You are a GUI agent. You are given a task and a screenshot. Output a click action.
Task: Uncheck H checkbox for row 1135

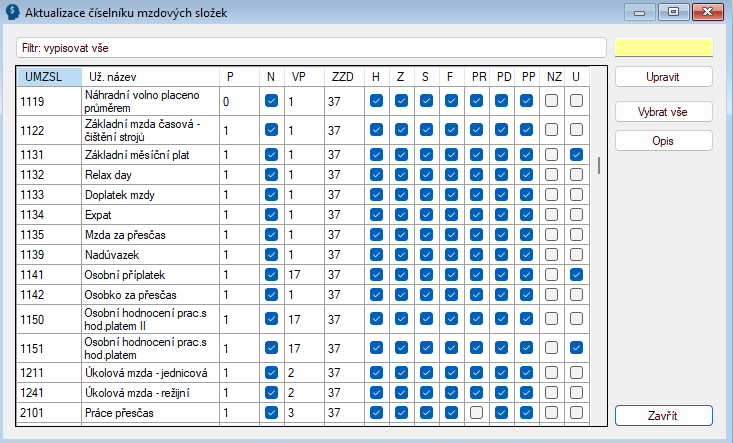coord(376,235)
